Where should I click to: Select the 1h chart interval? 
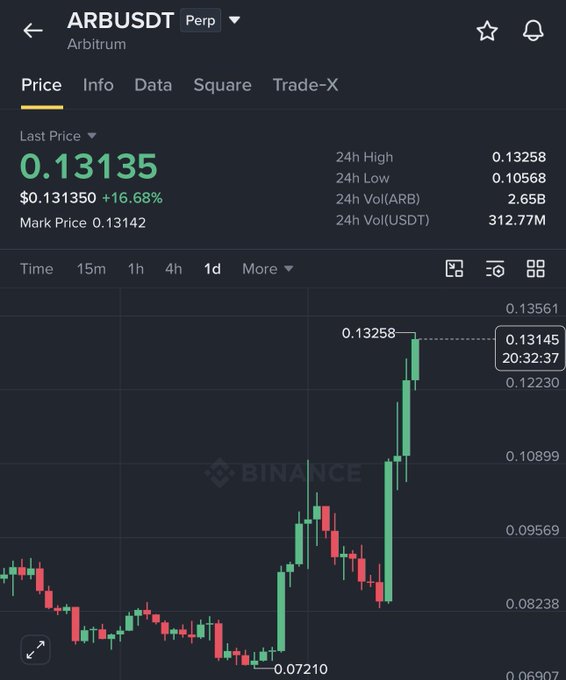point(136,269)
